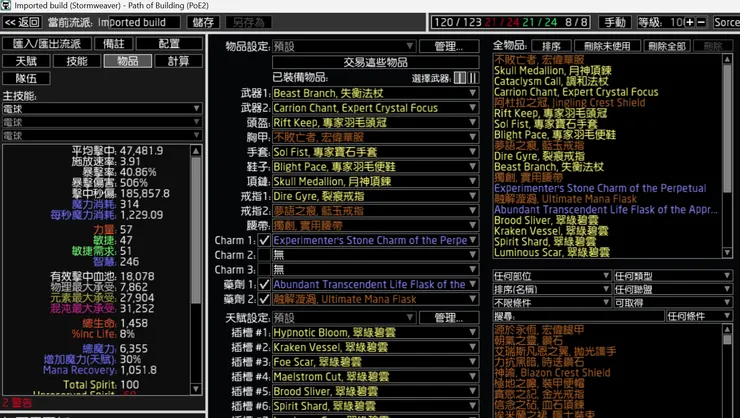Toggle the 藥劑 1 flask checkbox

[264, 284]
